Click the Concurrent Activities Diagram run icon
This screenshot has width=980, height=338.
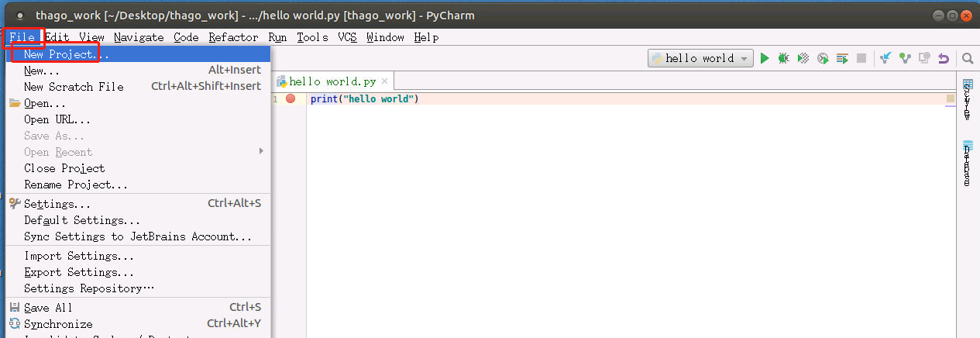coord(842,58)
